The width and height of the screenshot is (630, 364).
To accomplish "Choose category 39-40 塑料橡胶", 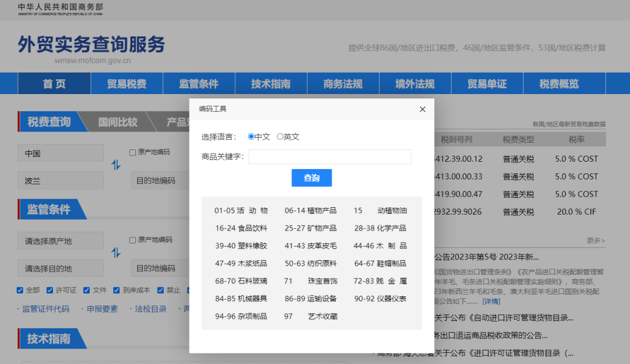I will (x=241, y=246).
